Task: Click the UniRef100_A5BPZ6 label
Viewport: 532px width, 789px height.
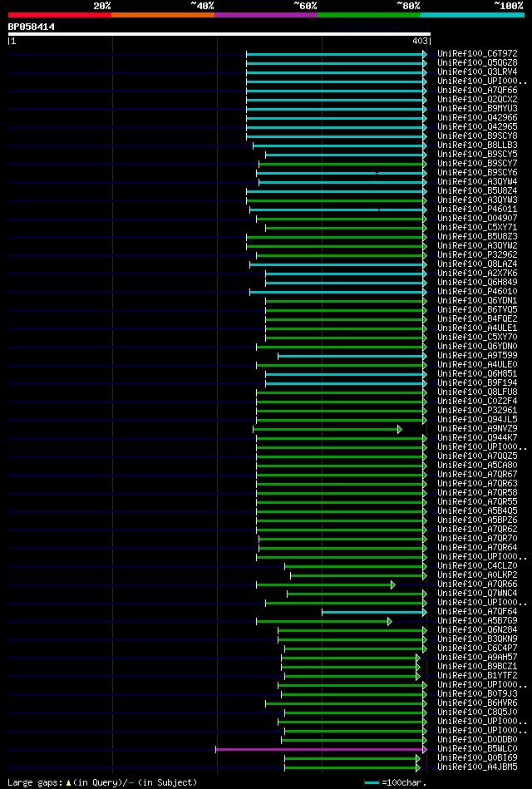Action: click(x=477, y=520)
